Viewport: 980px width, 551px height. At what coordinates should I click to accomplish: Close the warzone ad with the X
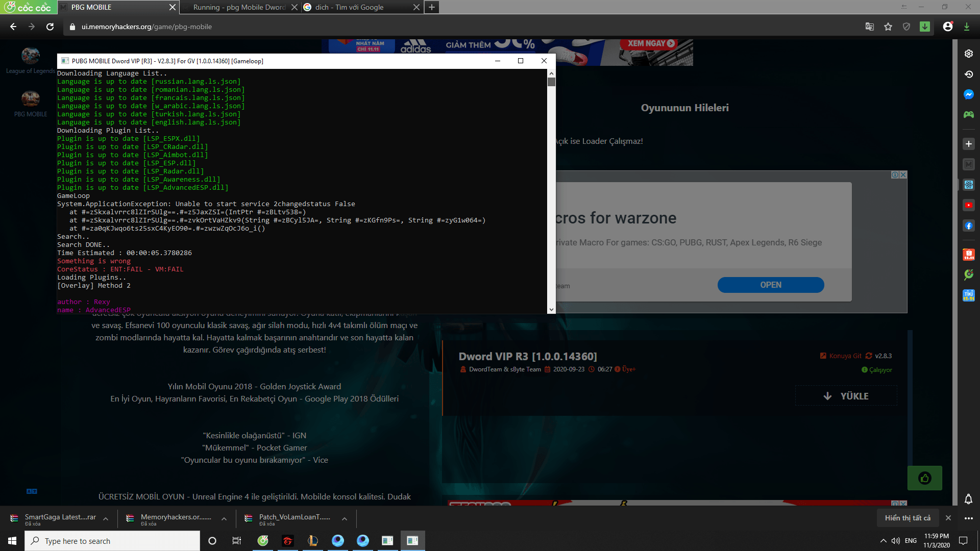coord(903,174)
